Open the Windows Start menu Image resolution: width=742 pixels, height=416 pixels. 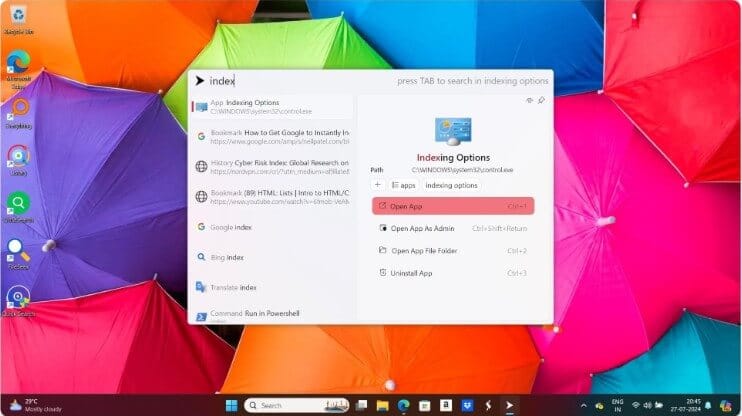point(231,406)
